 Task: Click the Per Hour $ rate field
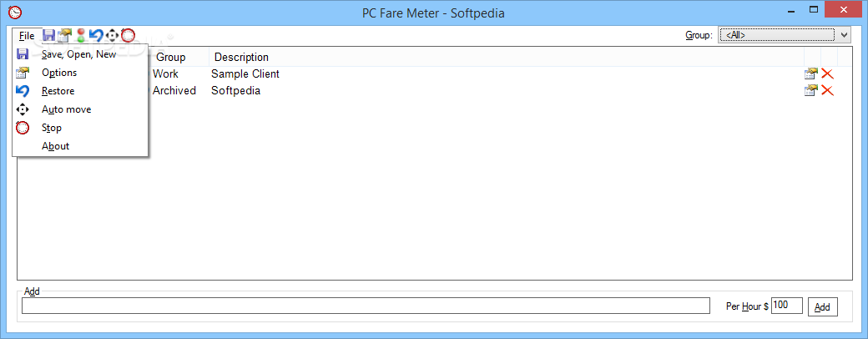coord(786,306)
